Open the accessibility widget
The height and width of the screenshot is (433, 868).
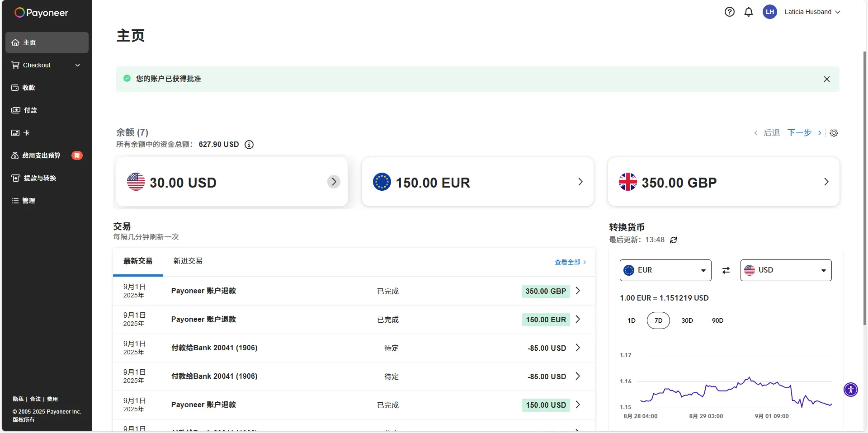click(x=851, y=389)
